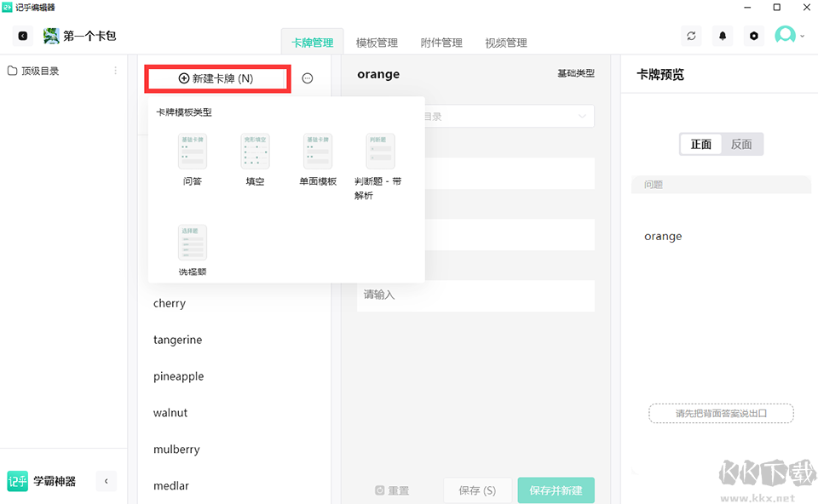Click the 第一个卡包 deck avatar image
818x504 pixels.
tap(51, 36)
